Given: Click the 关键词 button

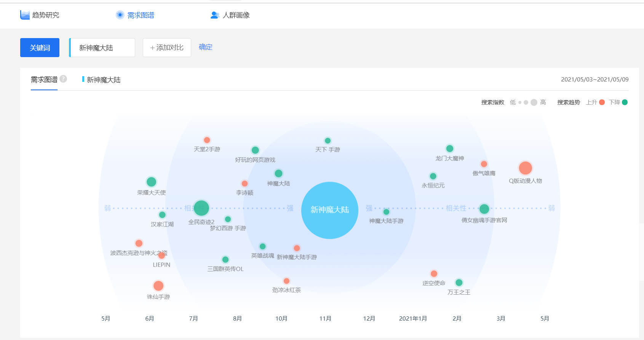Looking at the screenshot, I should (x=40, y=48).
